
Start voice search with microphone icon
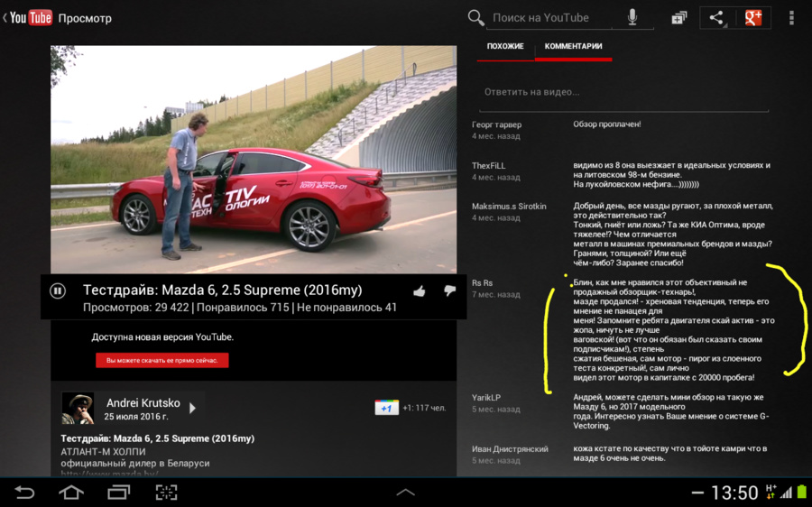(632, 18)
